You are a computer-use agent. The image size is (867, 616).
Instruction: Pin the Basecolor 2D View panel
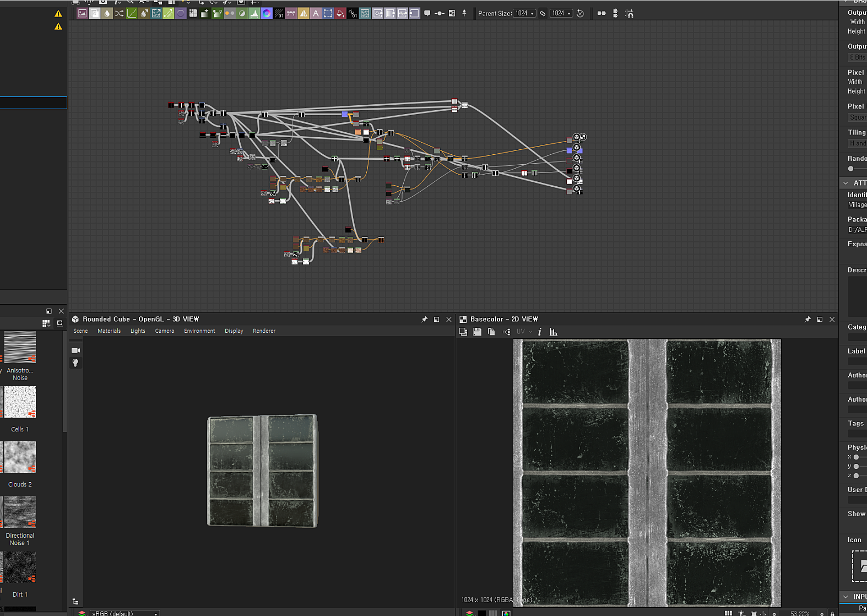coord(808,319)
